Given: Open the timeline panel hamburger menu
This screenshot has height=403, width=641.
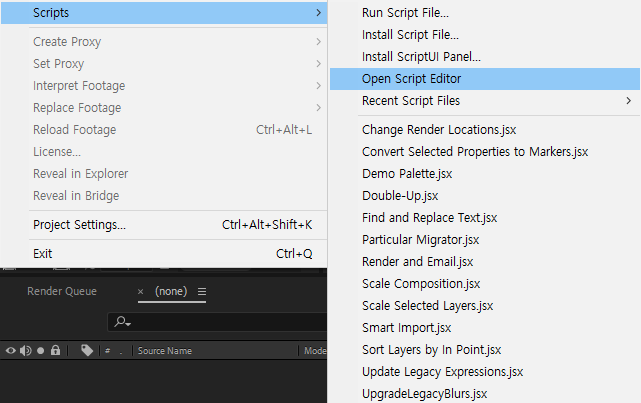Looking at the screenshot, I should point(202,292).
